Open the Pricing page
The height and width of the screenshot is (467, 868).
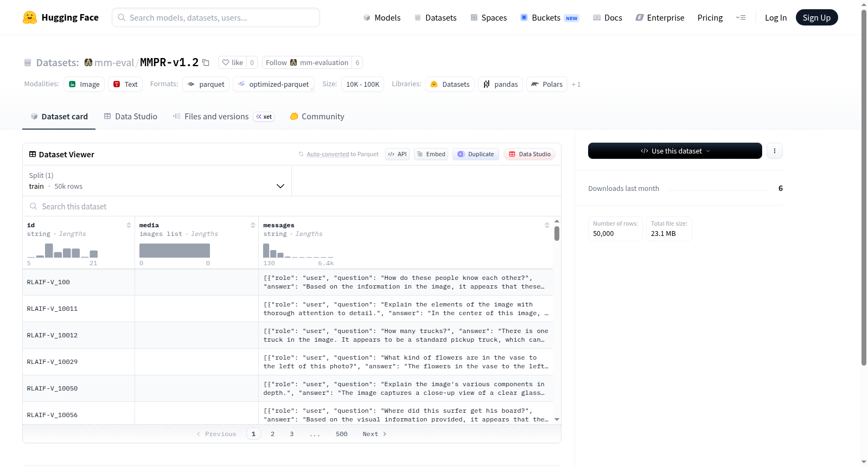(x=710, y=17)
